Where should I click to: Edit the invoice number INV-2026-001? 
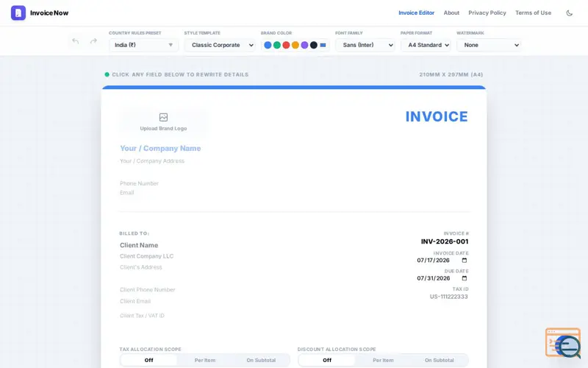pos(445,241)
